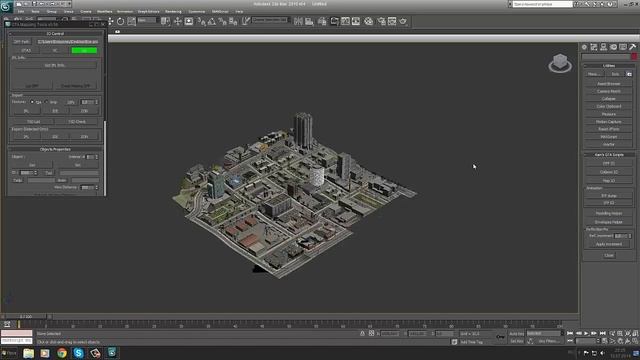Open the Customize menu

tap(197, 11)
